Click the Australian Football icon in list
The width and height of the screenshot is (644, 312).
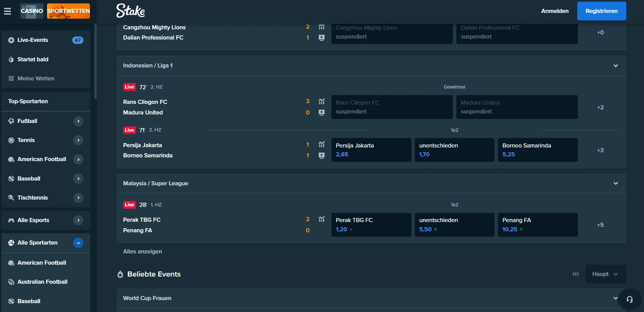11,282
